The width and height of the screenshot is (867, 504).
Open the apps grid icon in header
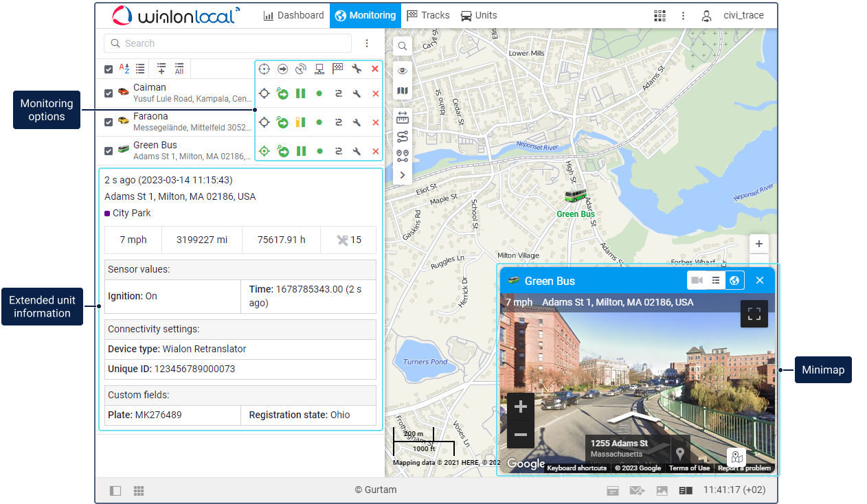click(660, 15)
